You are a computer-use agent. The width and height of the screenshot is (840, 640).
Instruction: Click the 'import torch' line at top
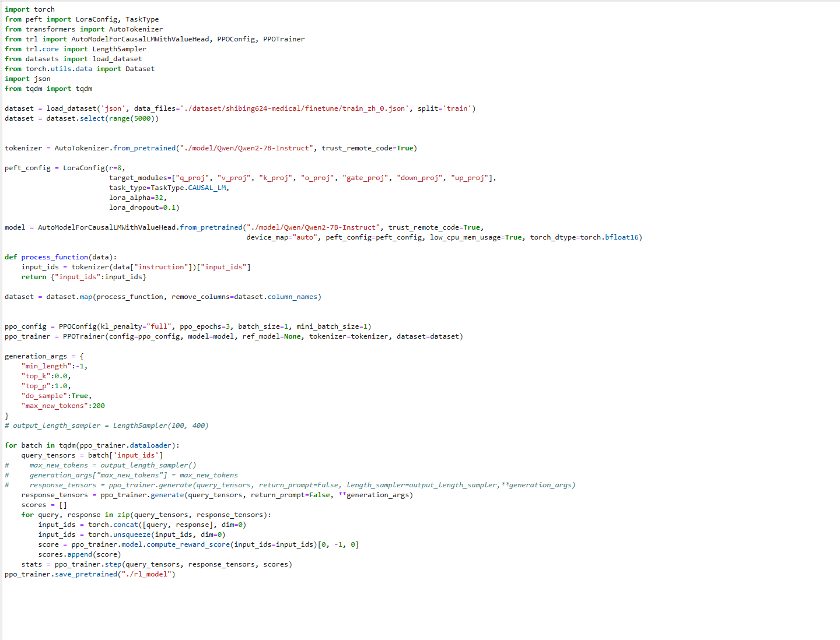30,9
